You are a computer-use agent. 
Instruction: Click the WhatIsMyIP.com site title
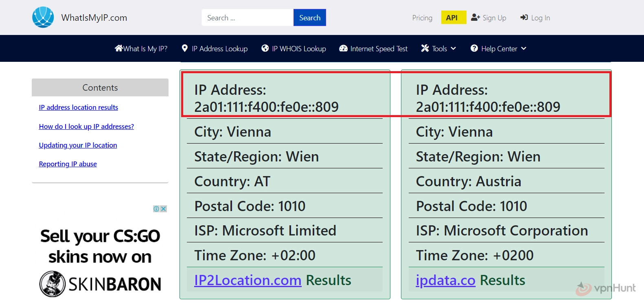click(x=94, y=17)
